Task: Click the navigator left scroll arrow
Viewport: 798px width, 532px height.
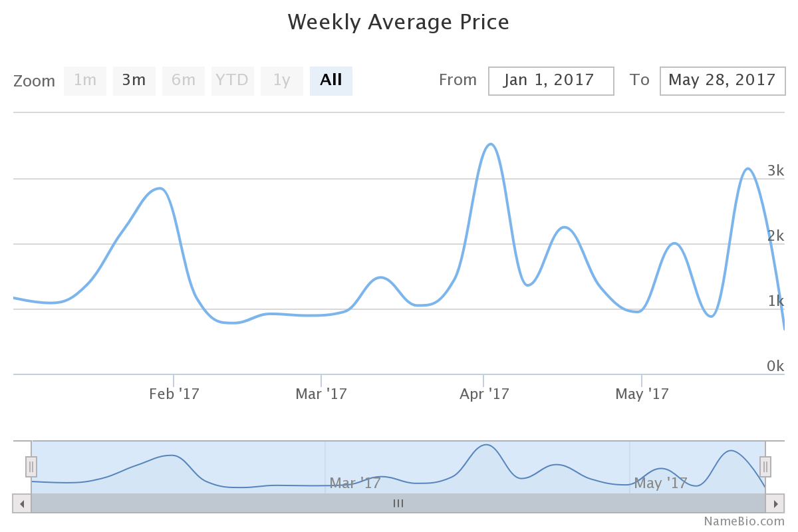Action: pyautogui.click(x=22, y=503)
